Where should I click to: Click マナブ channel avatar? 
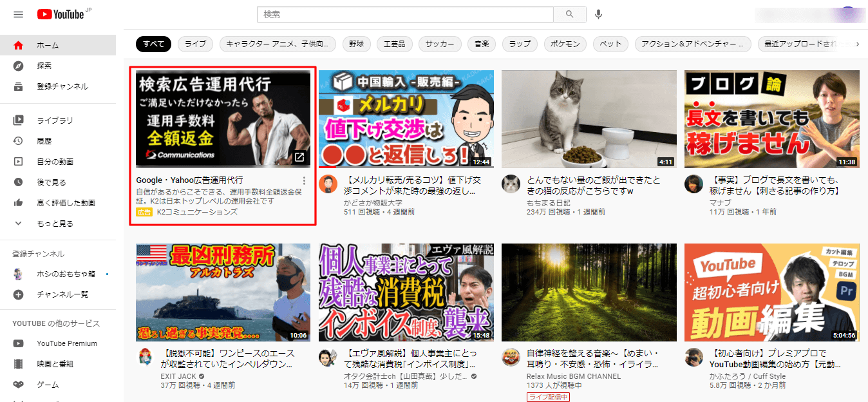tap(694, 184)
